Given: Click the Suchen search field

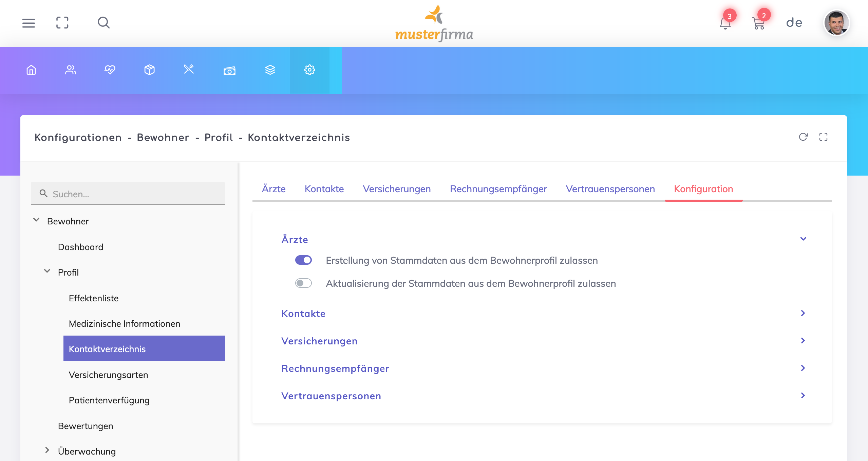Looking at the screenshot, I should (x=136, y=194).
